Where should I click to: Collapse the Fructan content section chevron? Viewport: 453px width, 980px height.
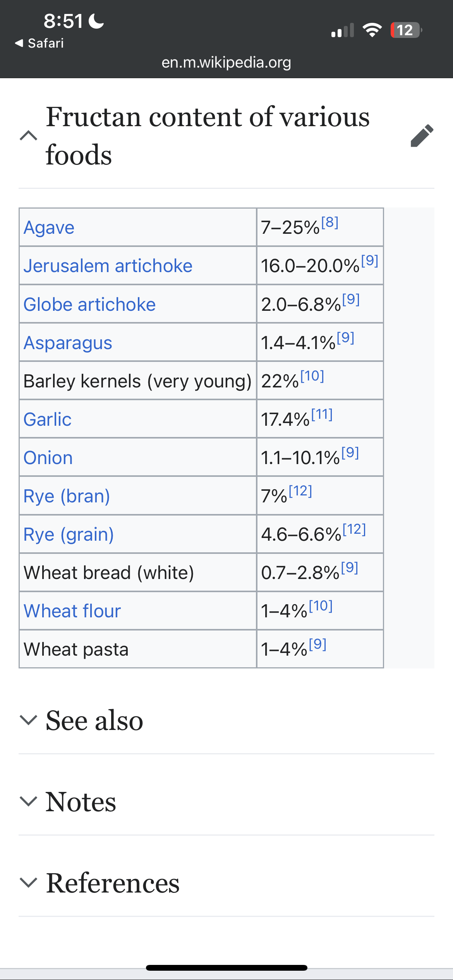tap(28, 135)
